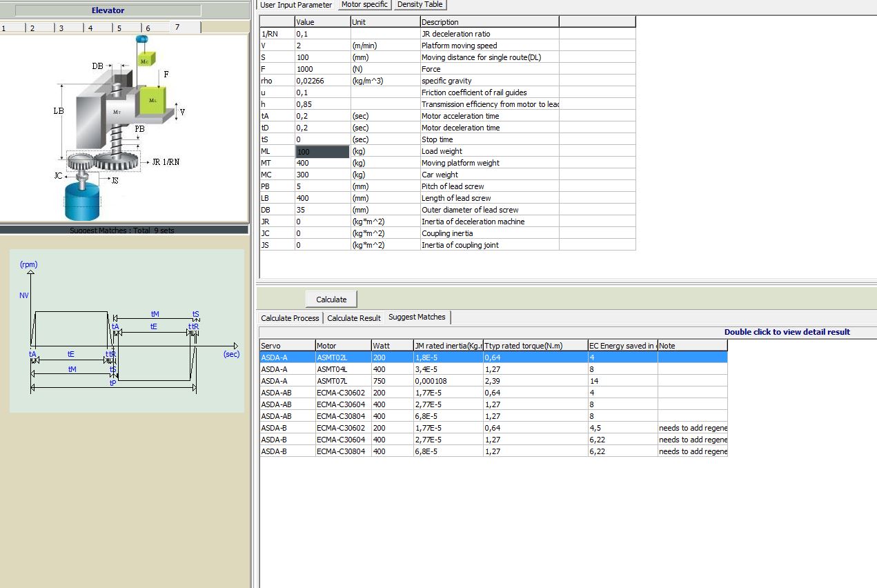The height and width of the screenshot is (588, 877).
Task: Click the Note column header
Action: coord(692,346)
